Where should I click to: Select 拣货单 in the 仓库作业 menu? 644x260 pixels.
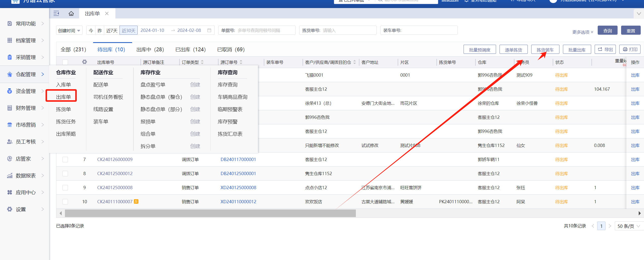63,109
